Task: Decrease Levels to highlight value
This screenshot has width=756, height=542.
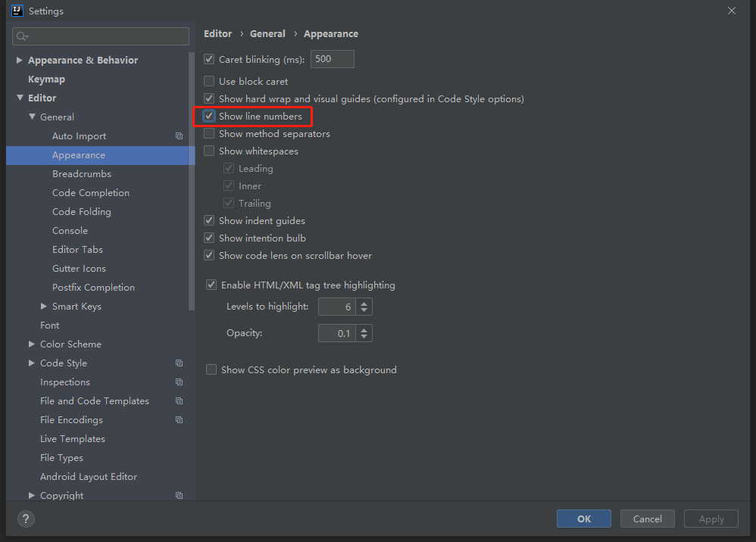Action: click(x=364, y=310)
